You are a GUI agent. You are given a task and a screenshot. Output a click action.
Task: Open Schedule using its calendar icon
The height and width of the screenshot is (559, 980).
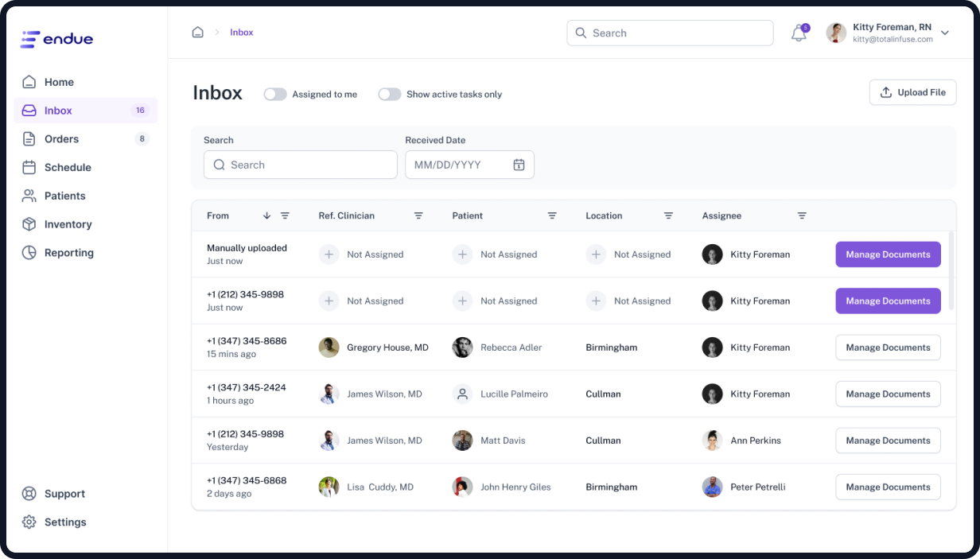pos(29,167)
